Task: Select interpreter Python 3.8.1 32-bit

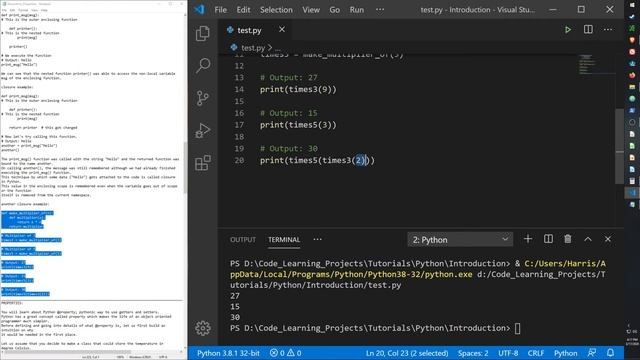Action: coord(228,353)
